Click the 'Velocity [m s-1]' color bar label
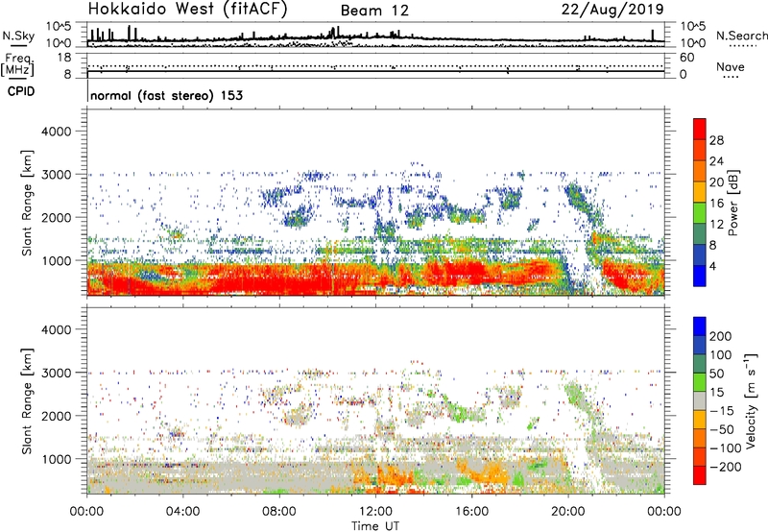768x532 pixels. click(751, 400)
